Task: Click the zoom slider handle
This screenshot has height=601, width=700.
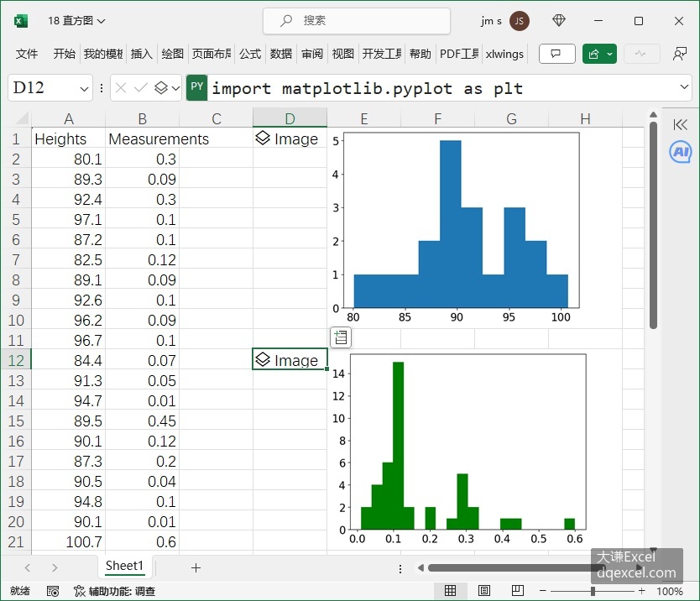Action: click(x=593, y=591)
